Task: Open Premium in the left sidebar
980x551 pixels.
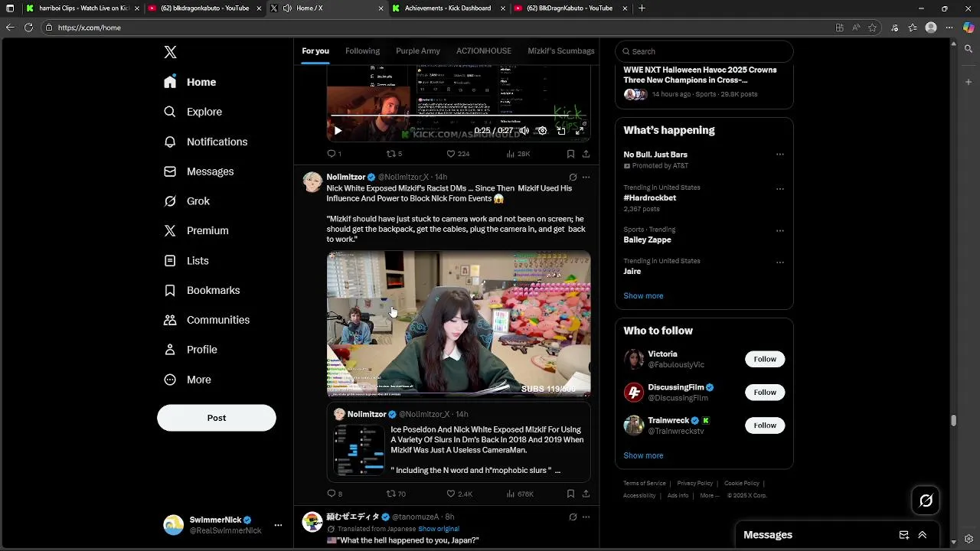Action: pyautogui.click(x=196, y=230)
